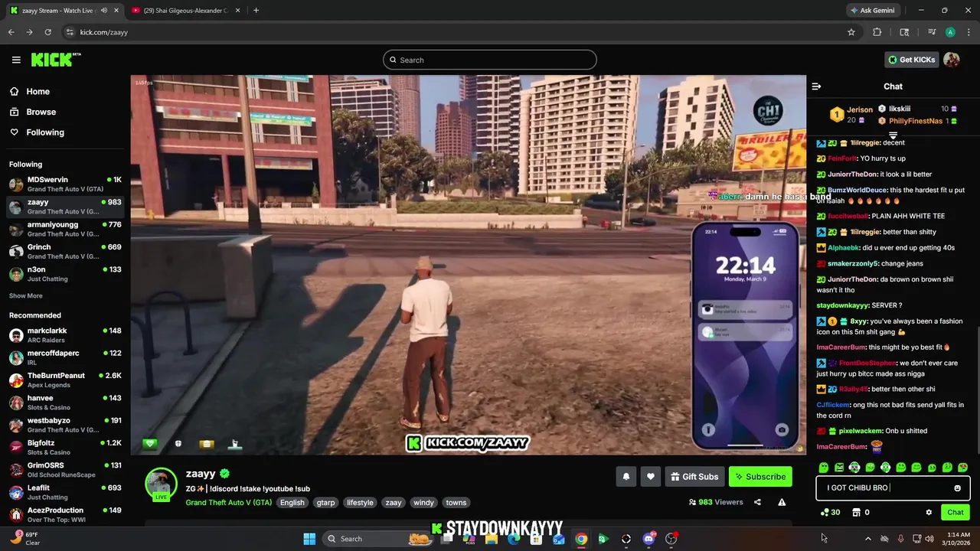Open volume control in system tray
The image size is (980, 551).
click(929, 539)
